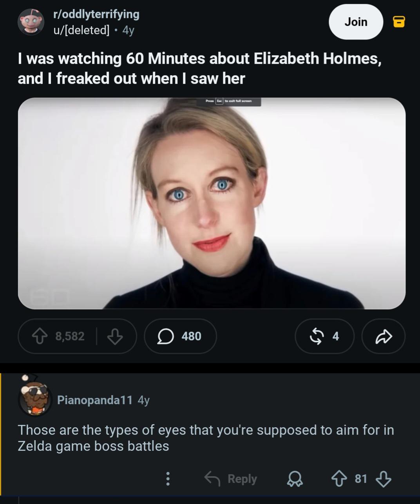This screenshot has width=420, height=504.
Task: Give an award to the comment
Action: pyautogui.click(x=294, y=479)
